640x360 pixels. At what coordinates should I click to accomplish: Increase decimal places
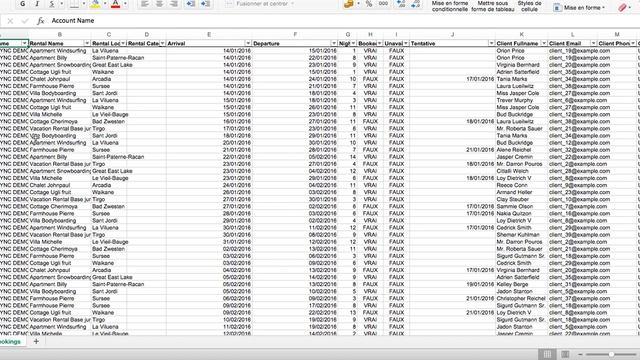click(401, 4)
